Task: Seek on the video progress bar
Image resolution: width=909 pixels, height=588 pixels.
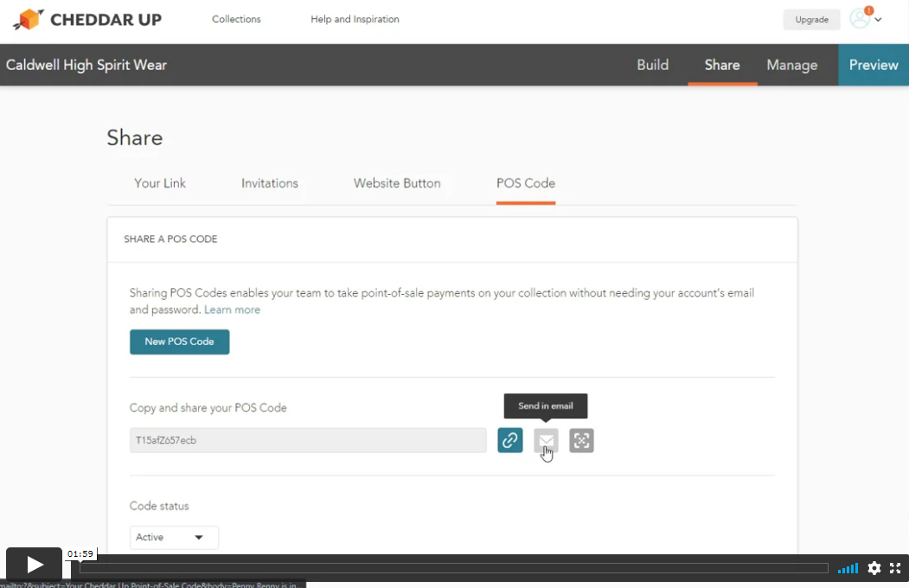Action: pyautogui.click(x=453, y=568)
